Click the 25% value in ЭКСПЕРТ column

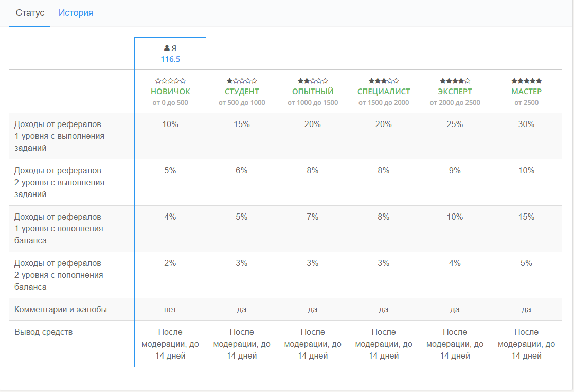[455, 124]
